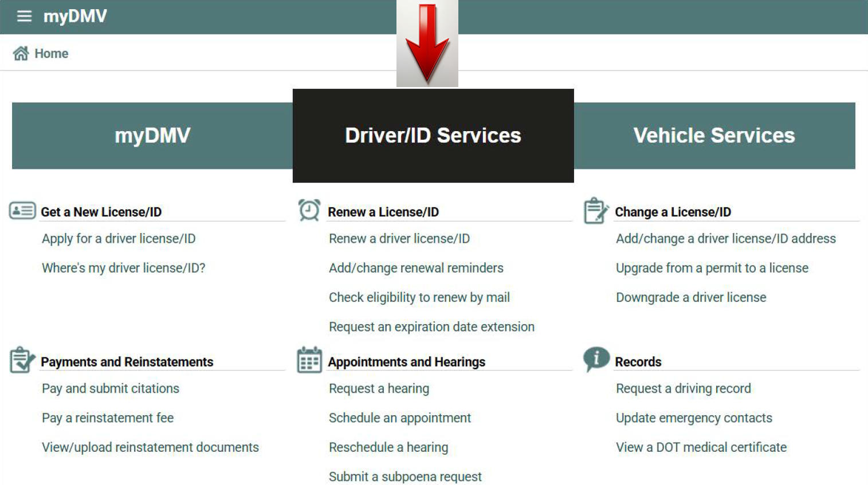868x485 pixels.
Task: Open Renew a driver license/ID
Action: tap(399, 238)
